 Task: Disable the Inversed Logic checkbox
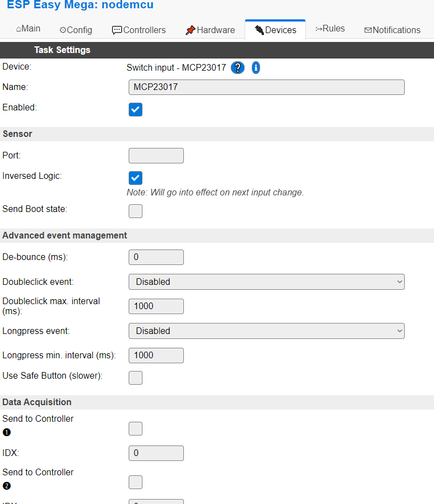tap(136, 178)
